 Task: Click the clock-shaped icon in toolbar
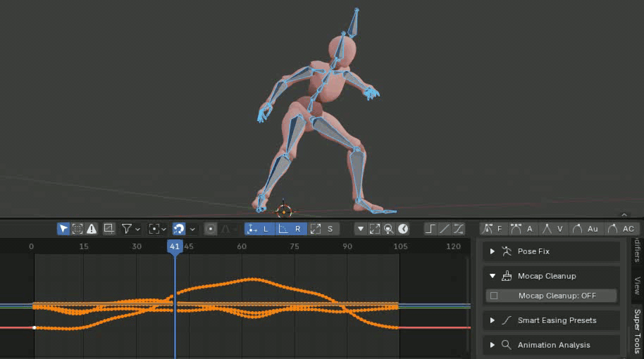coord(403,229)
